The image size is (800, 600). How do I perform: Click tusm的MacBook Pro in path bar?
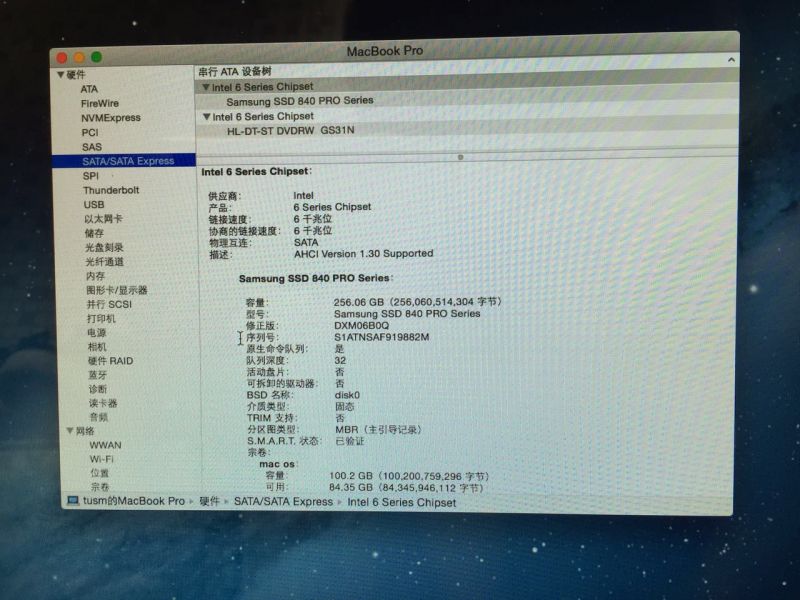point(134,501)
